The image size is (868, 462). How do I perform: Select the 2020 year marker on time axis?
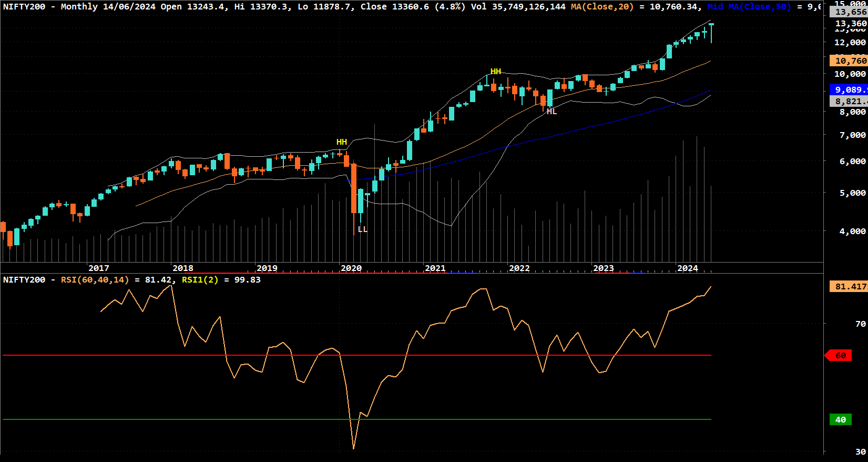tap(351, 268)
